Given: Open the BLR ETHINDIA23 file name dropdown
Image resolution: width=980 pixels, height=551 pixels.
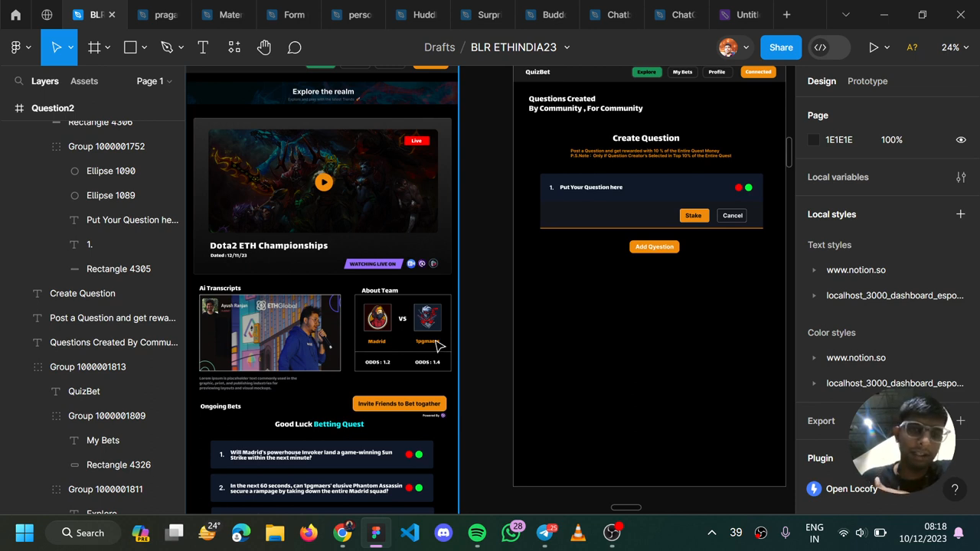Looking at the screenshot, I should pyautogui.click(x=567, y=47).
